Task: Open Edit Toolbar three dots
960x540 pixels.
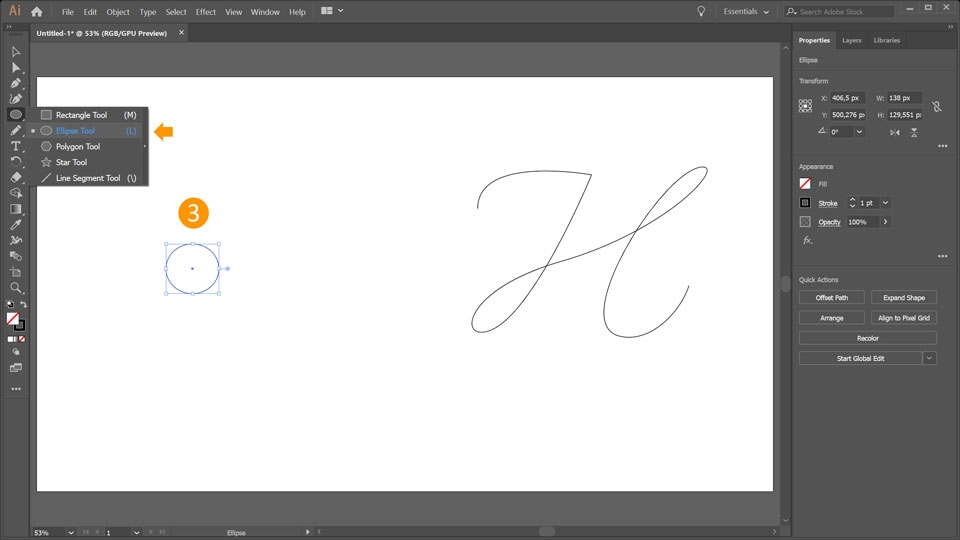Action: click(x=16, y=389)
